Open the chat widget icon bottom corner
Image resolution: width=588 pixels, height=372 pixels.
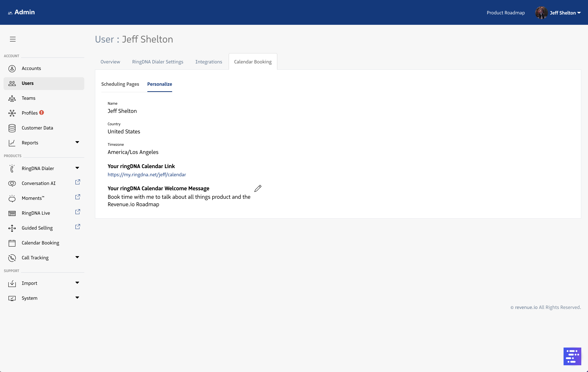click(x=572, y=356)
